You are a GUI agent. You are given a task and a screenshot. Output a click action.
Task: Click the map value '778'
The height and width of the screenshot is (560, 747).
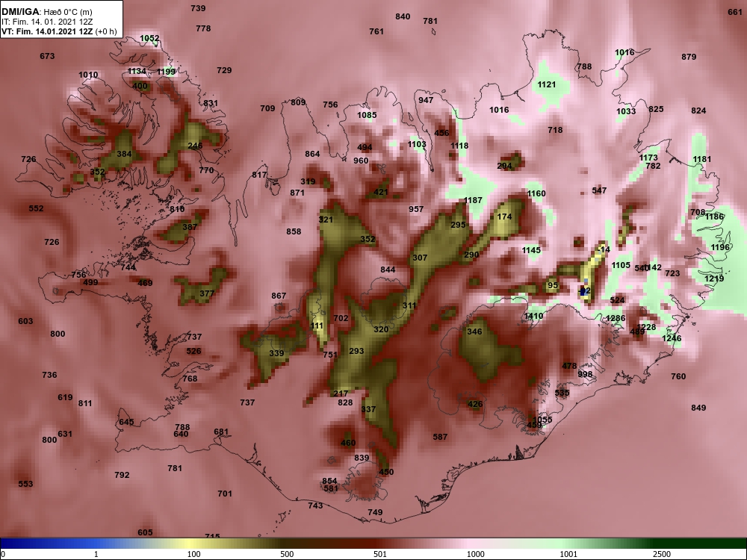tap(203, 28)
